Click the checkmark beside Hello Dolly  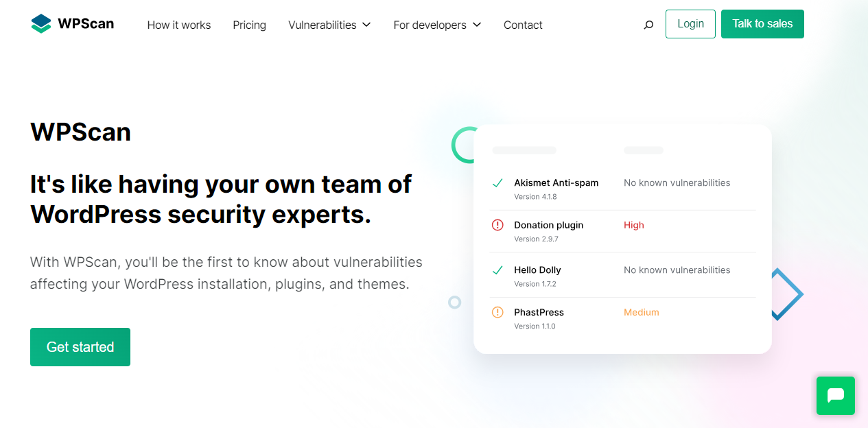(x=497, y=270)
